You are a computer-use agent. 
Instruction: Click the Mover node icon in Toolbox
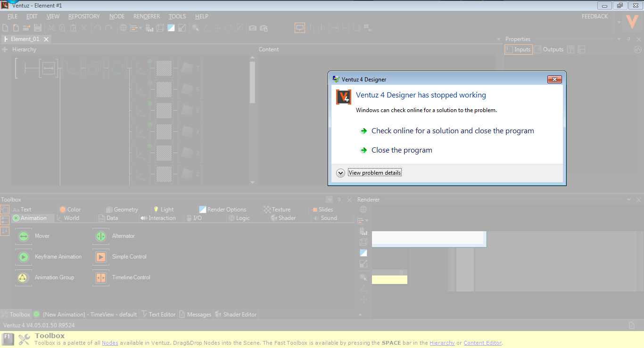[x=24, y=236]
